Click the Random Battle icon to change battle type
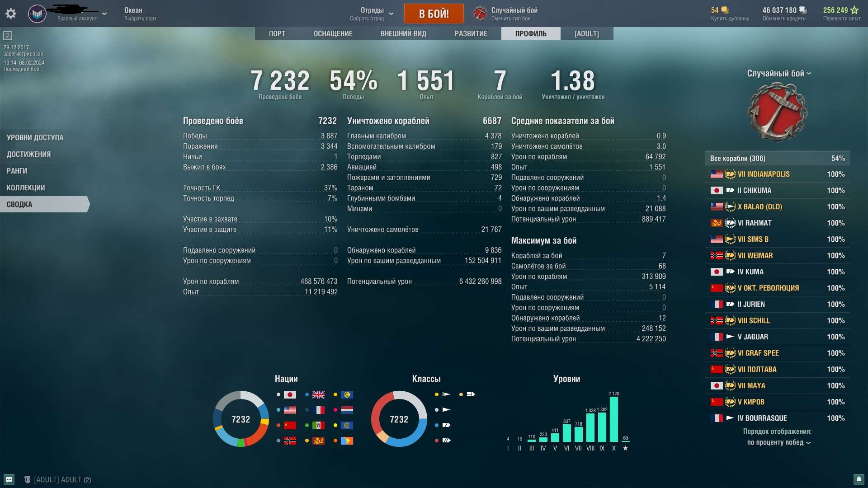This screenshot has width=868, height=488. click(x=480, y=13)
